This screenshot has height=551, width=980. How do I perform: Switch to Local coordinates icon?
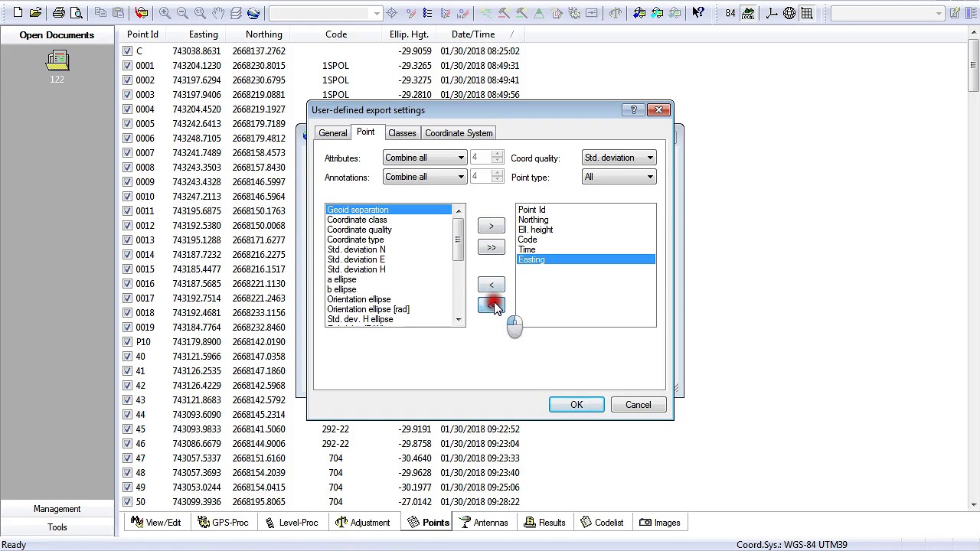coord(748,13)
